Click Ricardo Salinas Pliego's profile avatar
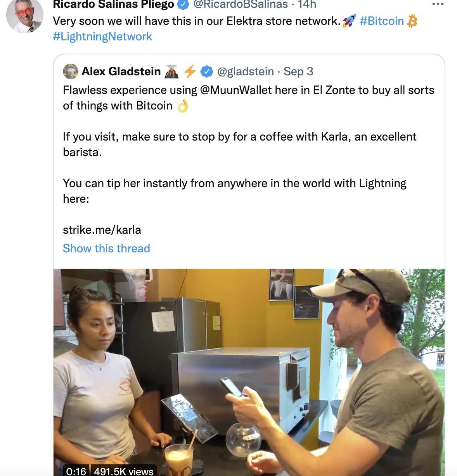The height and width of the screenshot is (476, 457). coord(25,16)
